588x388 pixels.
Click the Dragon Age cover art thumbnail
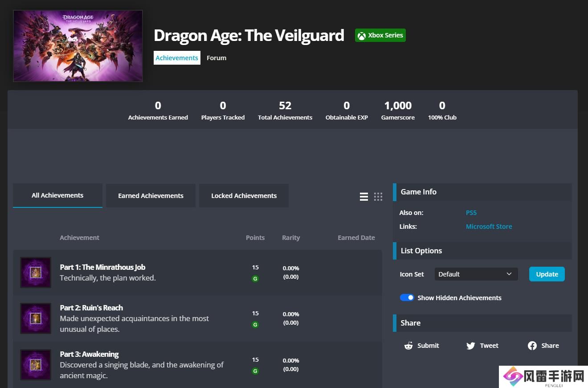click(x=78, y=46)
